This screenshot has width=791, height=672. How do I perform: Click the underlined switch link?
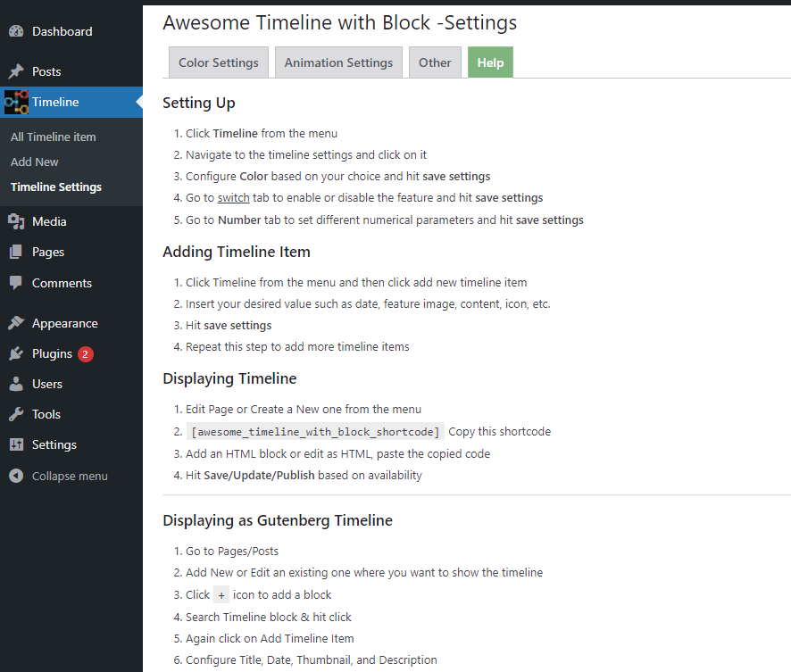pos(233,198)
